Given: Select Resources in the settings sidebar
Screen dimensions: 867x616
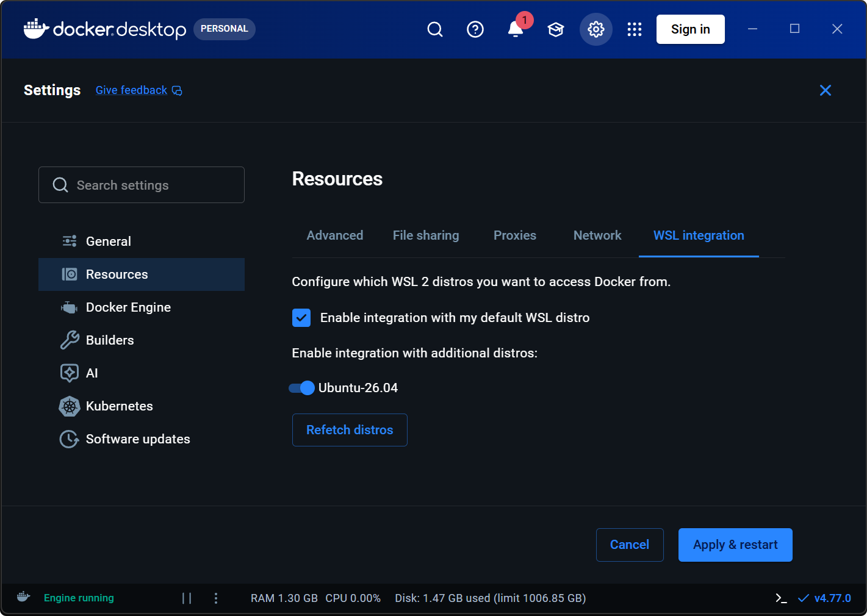Looking at the screenshot, I should click(142, 274).
